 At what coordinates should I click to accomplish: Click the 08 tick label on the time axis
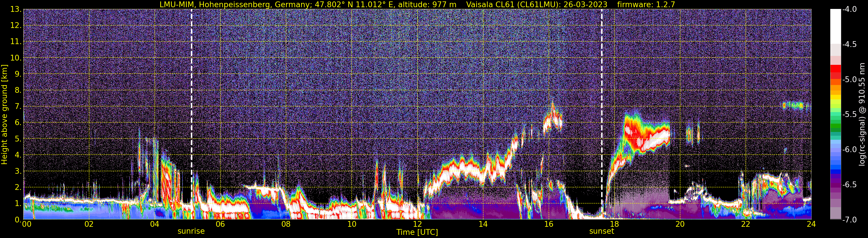[286, 224]
